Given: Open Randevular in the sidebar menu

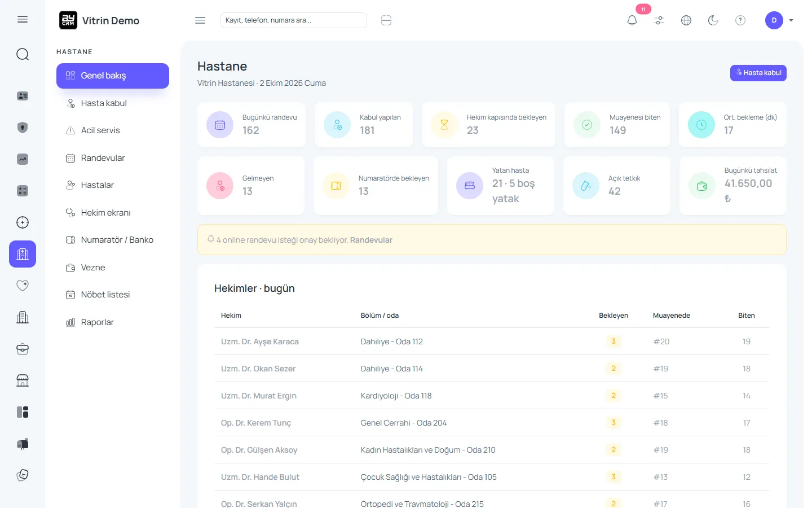Looking at the screenshot, I should (113, 158).
